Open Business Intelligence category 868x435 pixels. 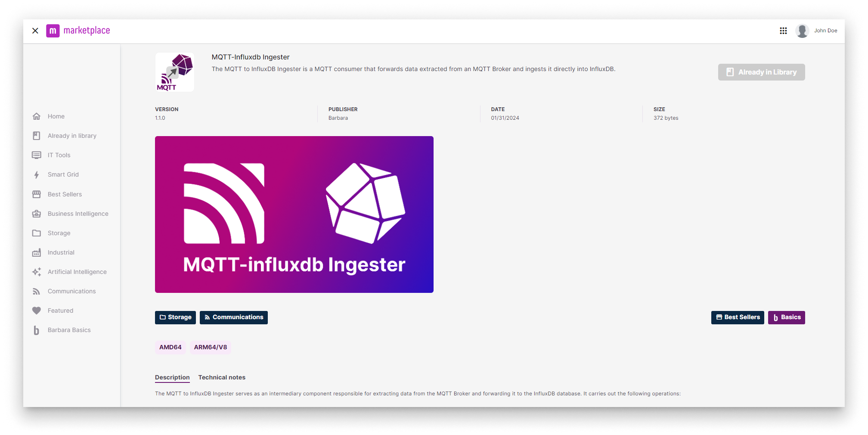78,214
